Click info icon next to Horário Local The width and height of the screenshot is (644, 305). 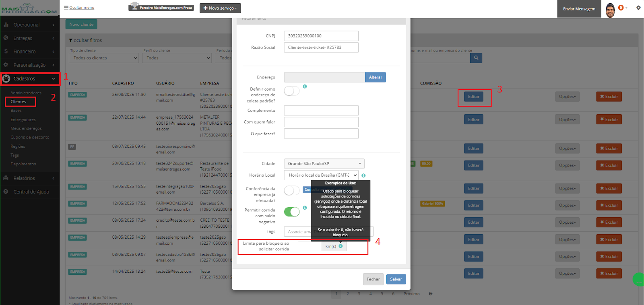[363, 175]
